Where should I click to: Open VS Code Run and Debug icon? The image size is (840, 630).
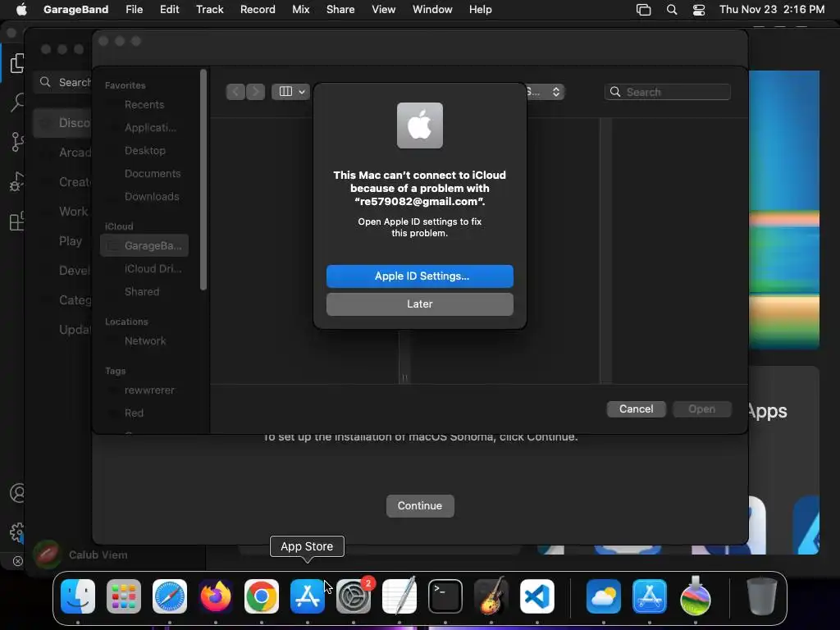pyautogui.click(x=16, y=182)
